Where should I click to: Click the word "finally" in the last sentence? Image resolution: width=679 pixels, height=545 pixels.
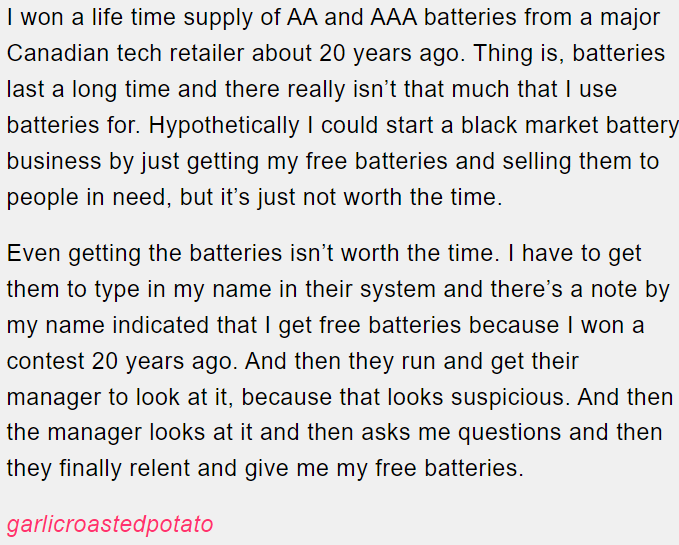[x=90, y=469]
